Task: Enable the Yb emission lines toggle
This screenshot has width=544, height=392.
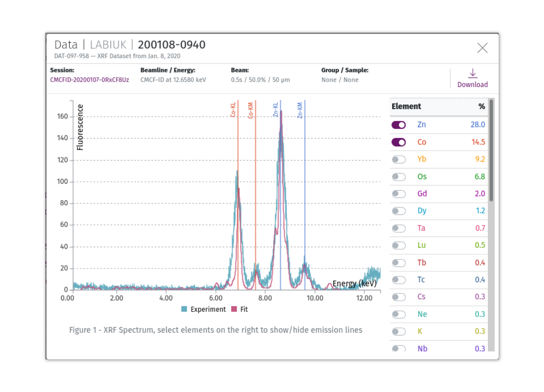Action: (x=399, y=159)
